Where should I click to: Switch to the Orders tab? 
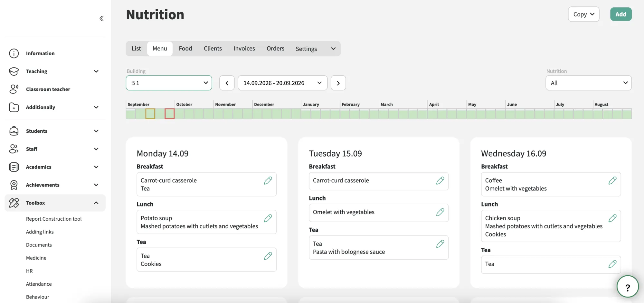(x=275, y=49)
